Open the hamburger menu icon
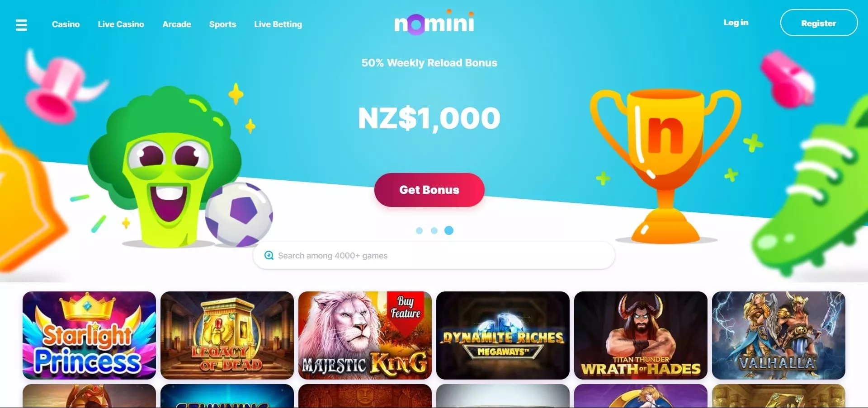 tap(21, 25)
